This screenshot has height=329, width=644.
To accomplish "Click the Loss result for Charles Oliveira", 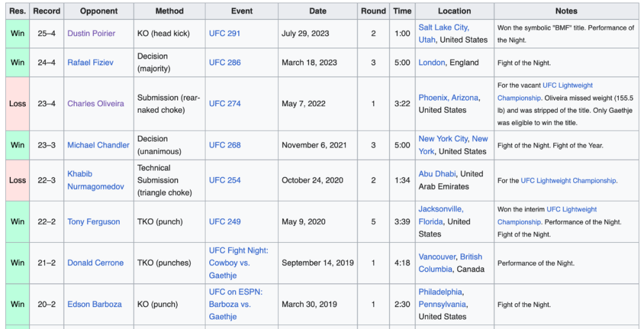I will pos(17,104).
